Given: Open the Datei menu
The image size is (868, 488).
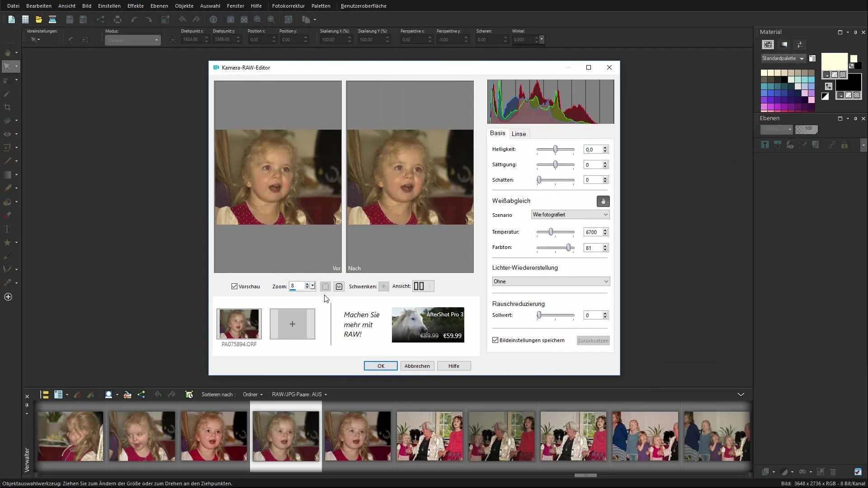Looking at the screenshot, I should click(13, 6).
